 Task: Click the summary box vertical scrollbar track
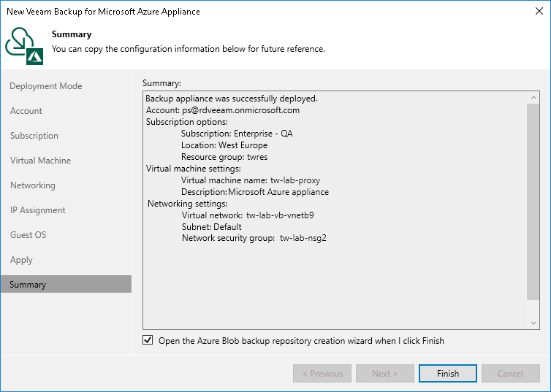click(533, 307)
